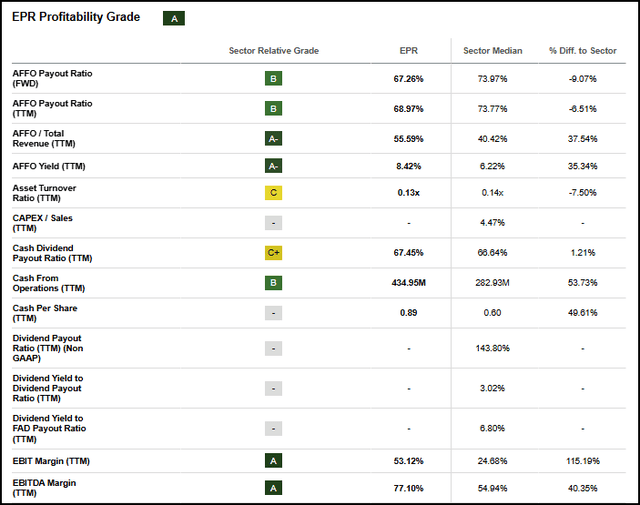Select the difference value 115.19%
The height and width of the screenshot is (505, 640).
pyautogui.click(x=583, y=461)
